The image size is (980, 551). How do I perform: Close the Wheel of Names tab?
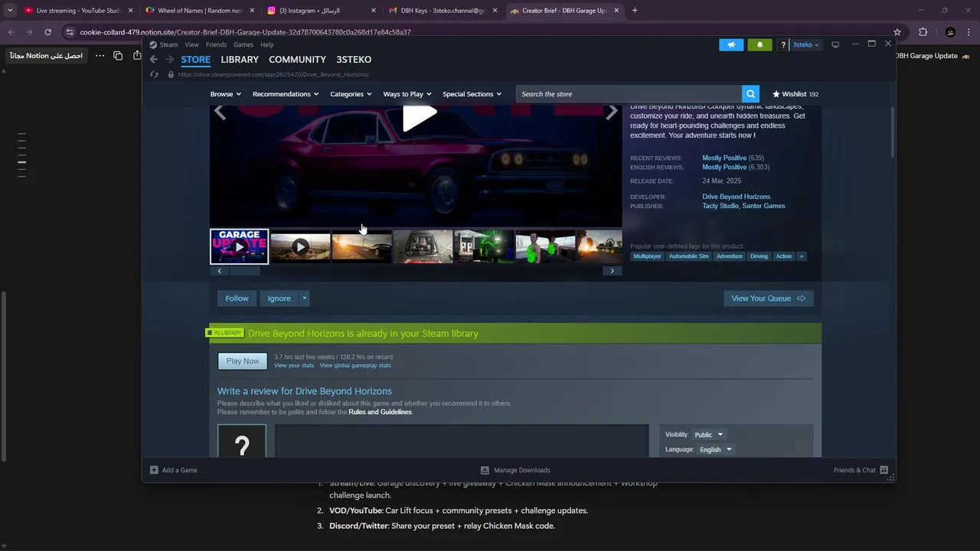tap(252, 11)
